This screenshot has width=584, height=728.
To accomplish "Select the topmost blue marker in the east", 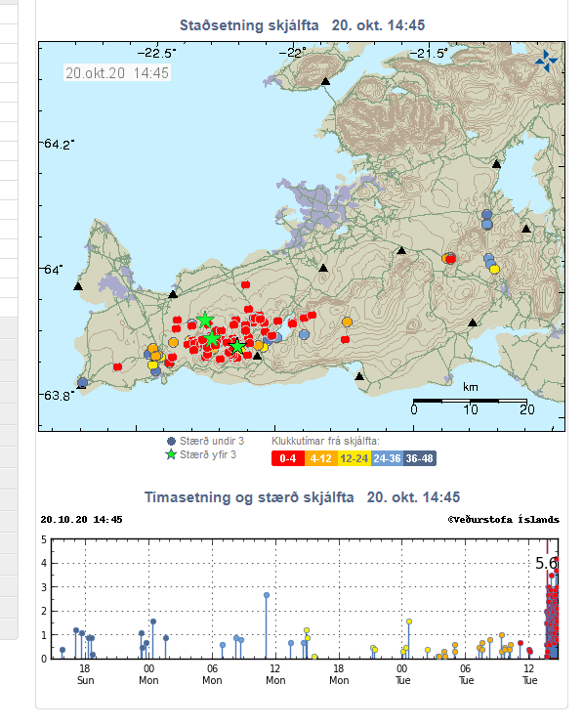I will pyautogui.click(x=486, y=215).
